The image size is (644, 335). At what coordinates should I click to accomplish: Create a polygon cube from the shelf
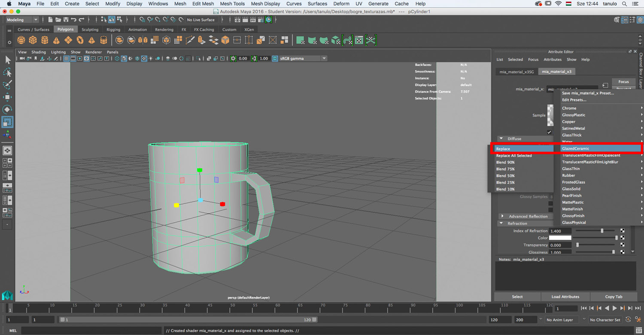point(33,40)
